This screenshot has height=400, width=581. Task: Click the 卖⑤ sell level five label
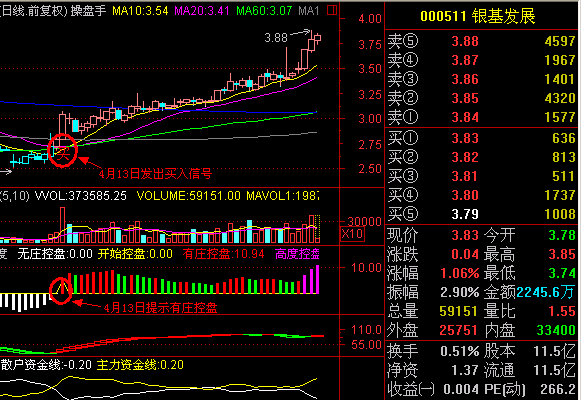[x=402, y=41]
